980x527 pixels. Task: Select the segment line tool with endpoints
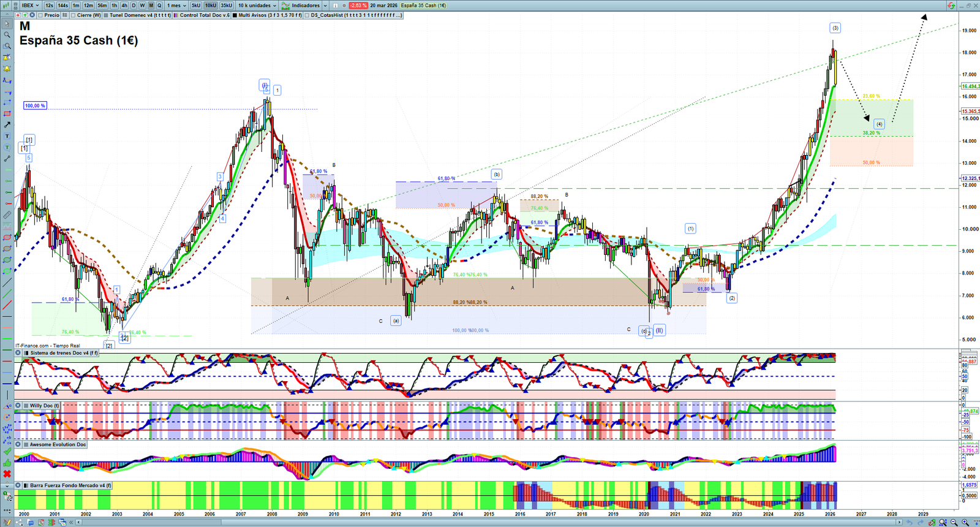pyautogui.click(x=7, y=159)
